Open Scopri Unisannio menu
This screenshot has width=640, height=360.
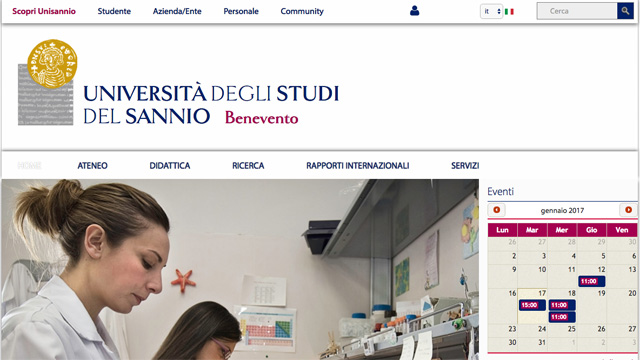(x=44, y=11)
